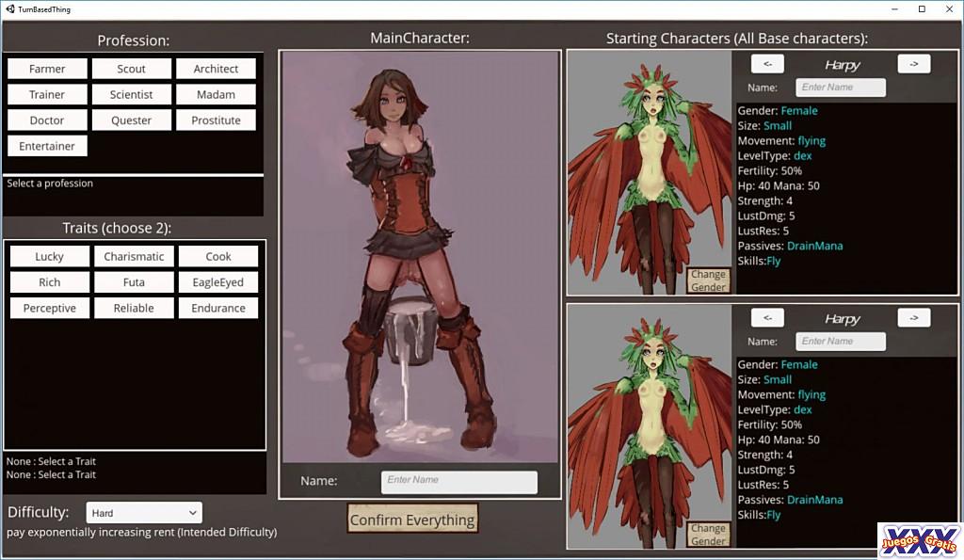Go to the previous species for the second starting character
The height and width of the screenshot is (560, 964).
tap(767, 318)
